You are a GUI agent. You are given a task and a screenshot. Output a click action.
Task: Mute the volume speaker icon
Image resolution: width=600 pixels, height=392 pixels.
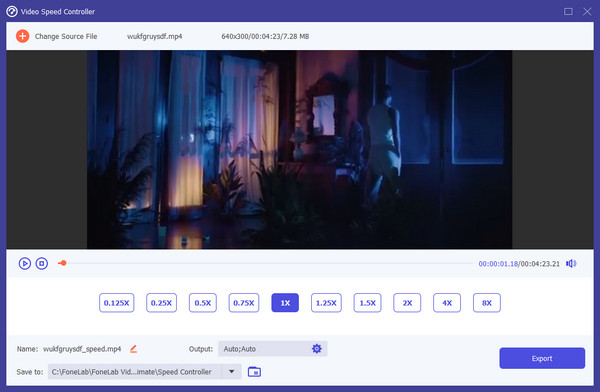[x=571, y=263]
